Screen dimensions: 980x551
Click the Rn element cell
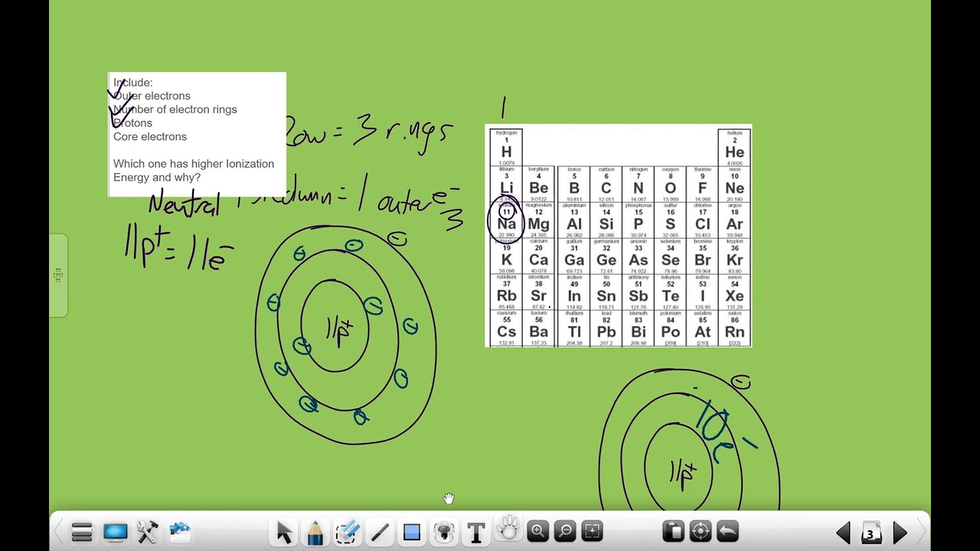pos(734,328)
